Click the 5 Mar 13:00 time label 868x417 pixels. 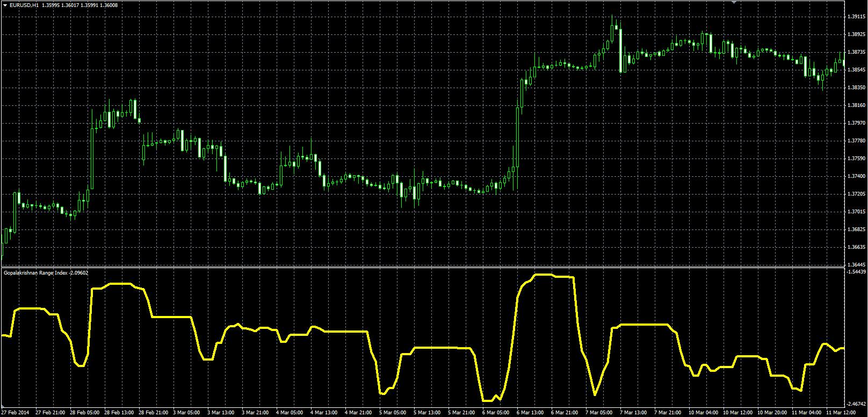[427, 413]
